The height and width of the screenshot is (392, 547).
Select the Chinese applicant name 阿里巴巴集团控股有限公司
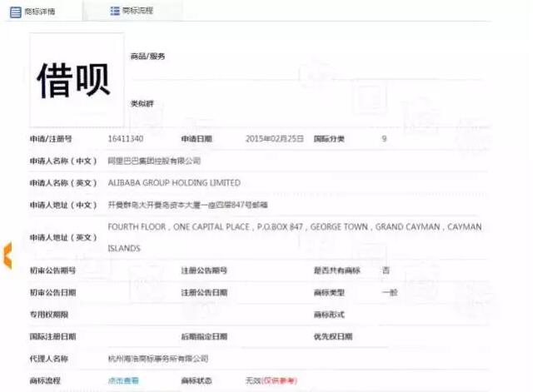pyautogui.click(x=154, y=161)
